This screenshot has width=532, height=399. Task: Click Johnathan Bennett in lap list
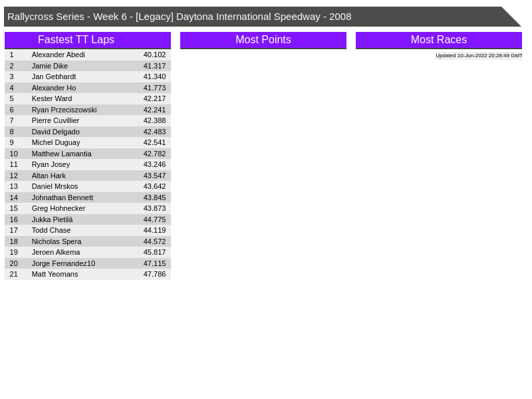(63, 198)
